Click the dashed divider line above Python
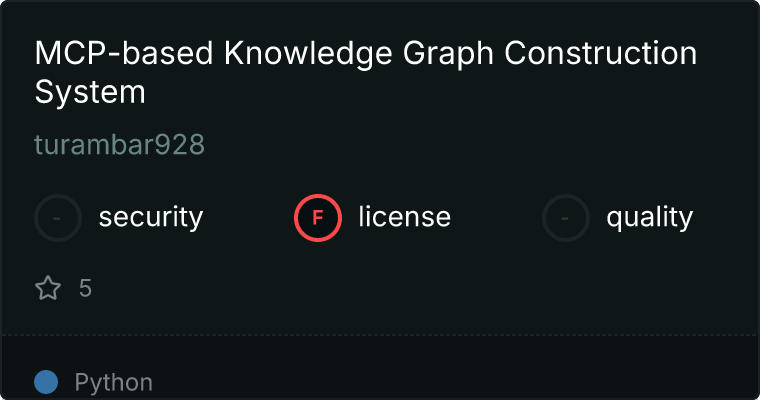The width and height of the screenshot is (760, 400). (x=380, y=334)
